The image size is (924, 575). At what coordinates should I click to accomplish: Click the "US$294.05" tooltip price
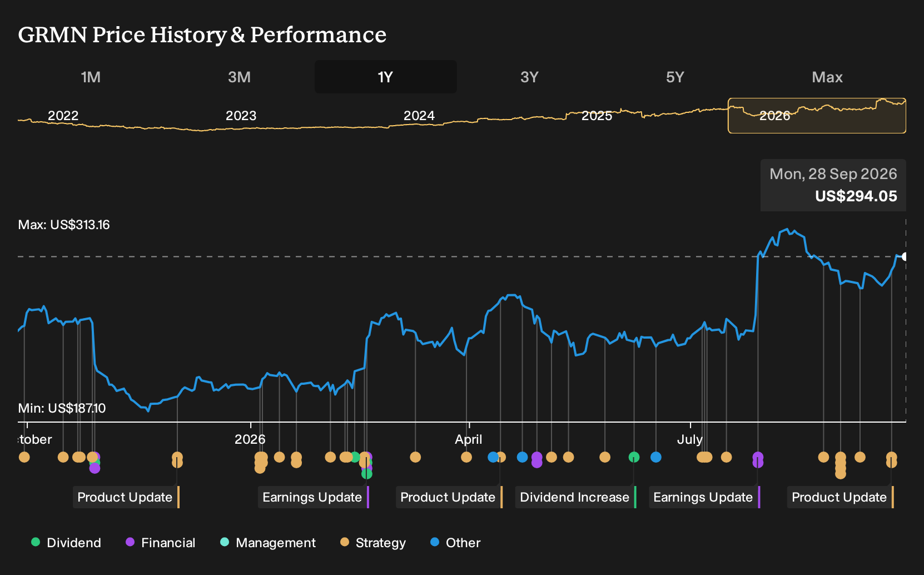point(856,196)
